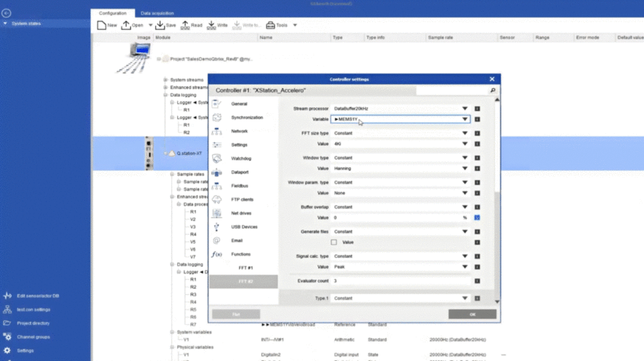Open the Window type Value Hanning dropdown
The image size is (644, 361).
(464, 168)
